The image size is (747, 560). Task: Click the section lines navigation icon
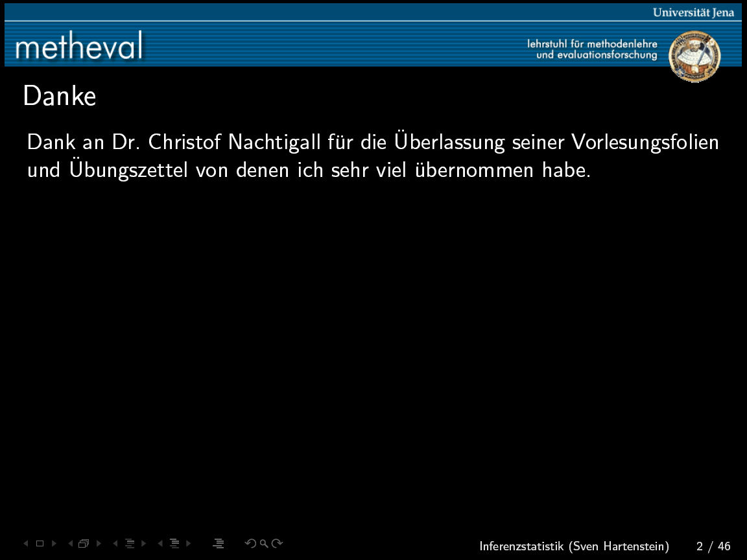[174, 544]
